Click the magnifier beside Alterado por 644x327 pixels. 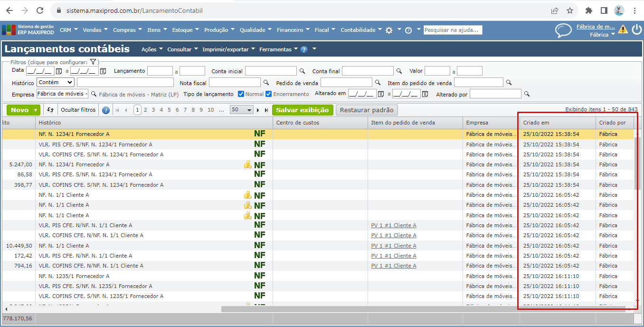527,94
